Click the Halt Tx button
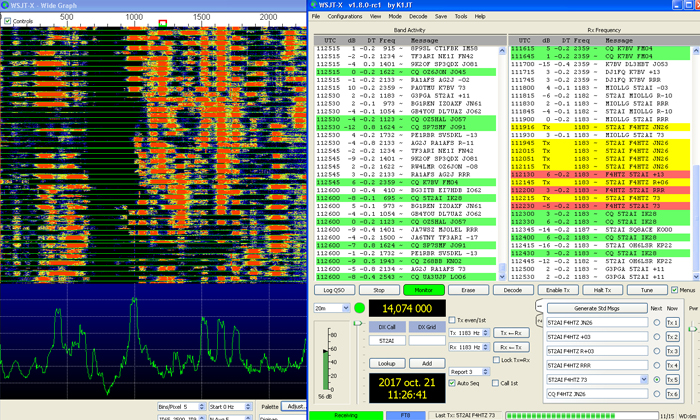The width and height of the screenshot is (700, 420). [x=602, y=290]
